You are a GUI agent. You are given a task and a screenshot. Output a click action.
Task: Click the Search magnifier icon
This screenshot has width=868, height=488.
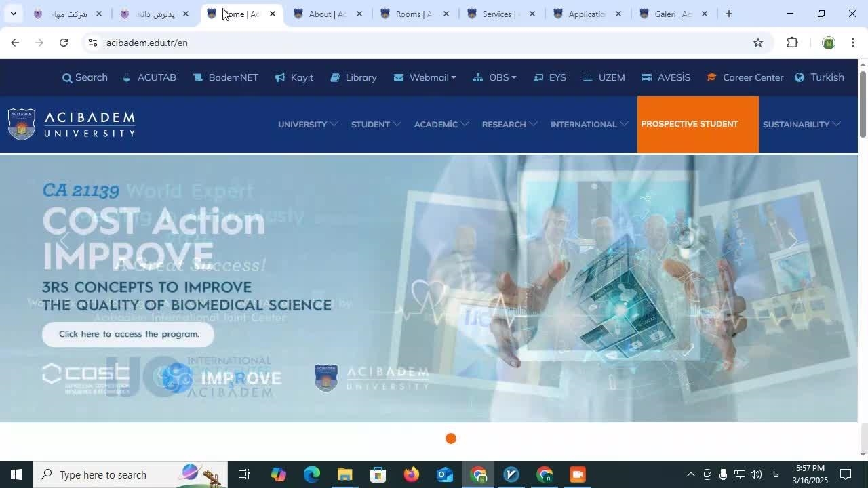click(67, 78)
